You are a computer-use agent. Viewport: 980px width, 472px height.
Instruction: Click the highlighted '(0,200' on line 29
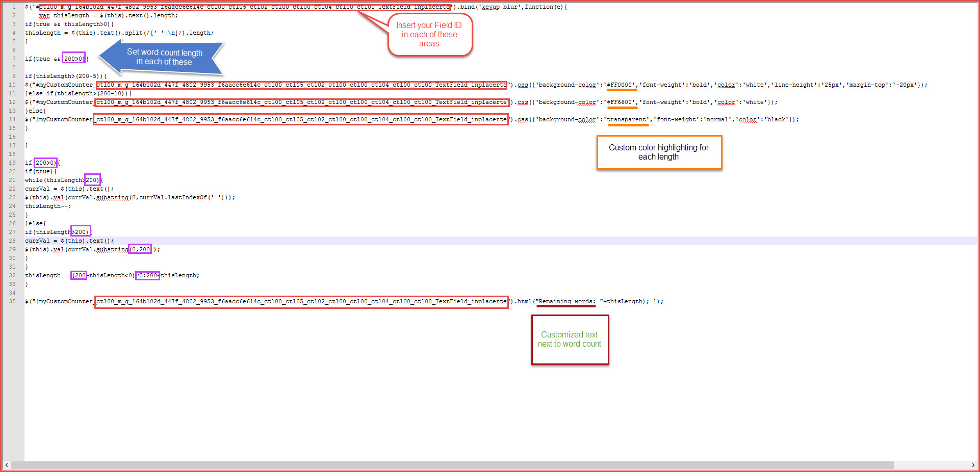pyautogui.click(x=140, y=250)
